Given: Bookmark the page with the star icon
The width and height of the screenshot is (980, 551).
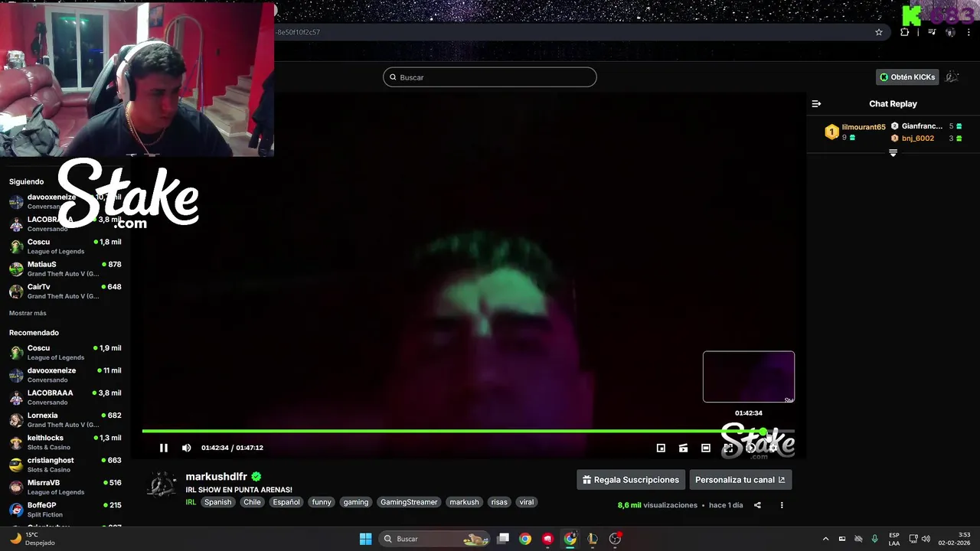Looking at the screenshot, I should point(879,32).
